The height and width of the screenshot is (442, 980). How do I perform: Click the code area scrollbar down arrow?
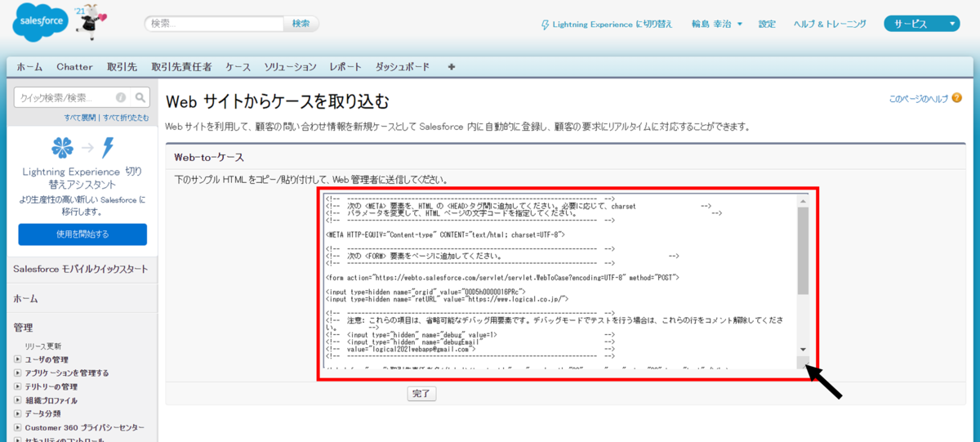click(x=803, y=349)
